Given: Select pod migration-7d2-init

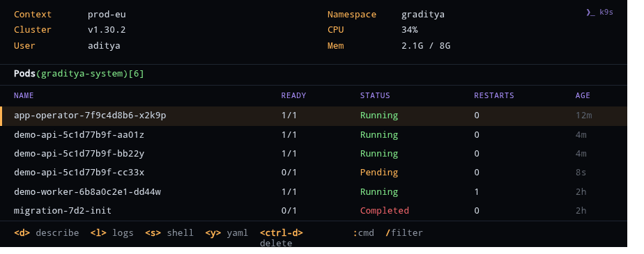Looking at the screenshot, I should [314, 211].
